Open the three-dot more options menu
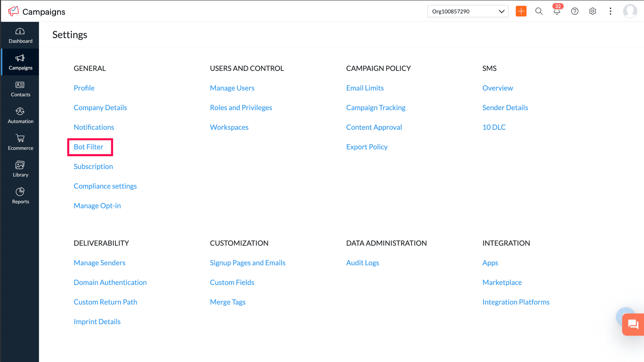This screenshot has width=644, height=362. pyautogui.click(x=610, y=11)
